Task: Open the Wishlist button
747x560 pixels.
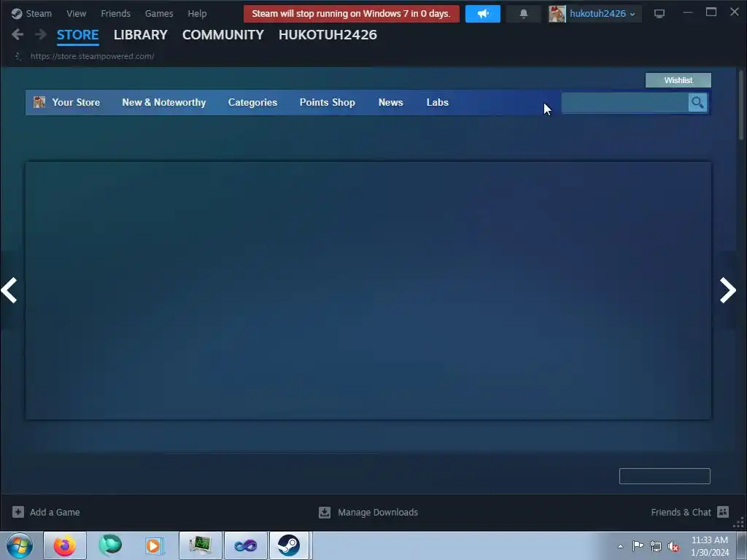Action: (678, 80)
